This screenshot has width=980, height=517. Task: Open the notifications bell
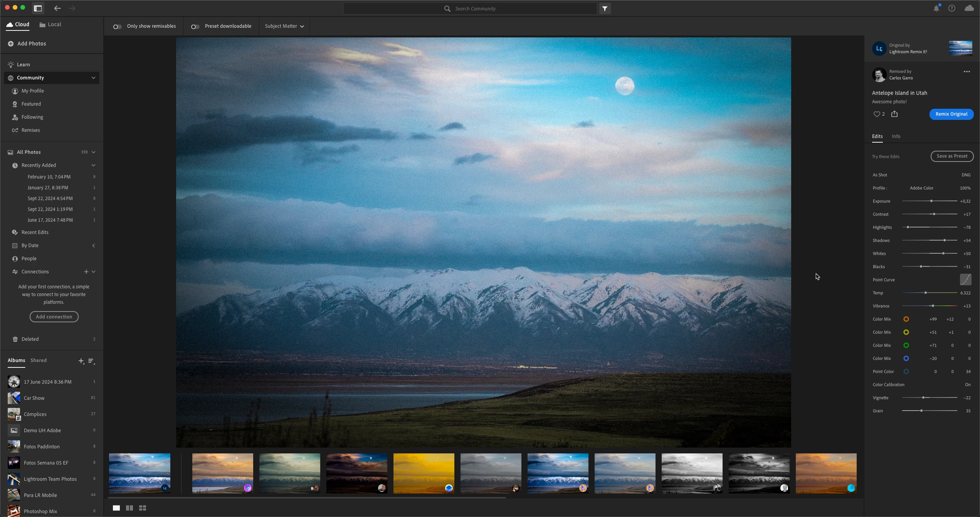(x=936, y=8)
